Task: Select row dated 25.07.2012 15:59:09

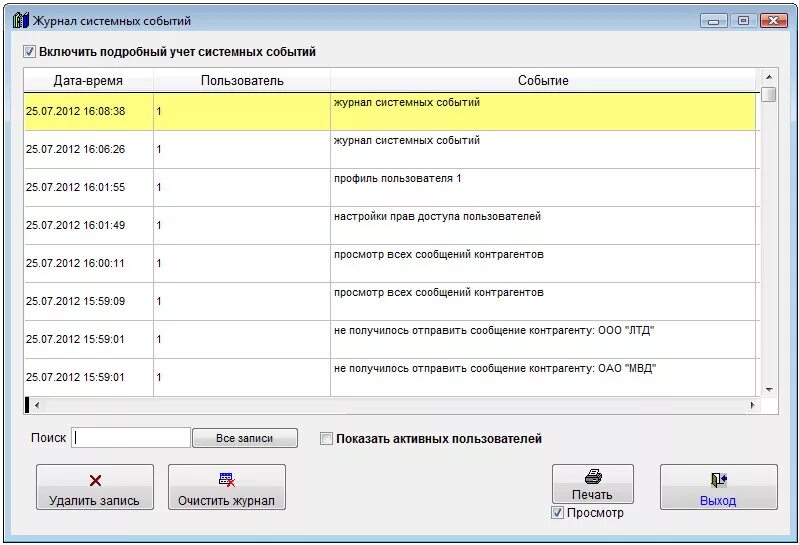Action: tap(391, 302)
